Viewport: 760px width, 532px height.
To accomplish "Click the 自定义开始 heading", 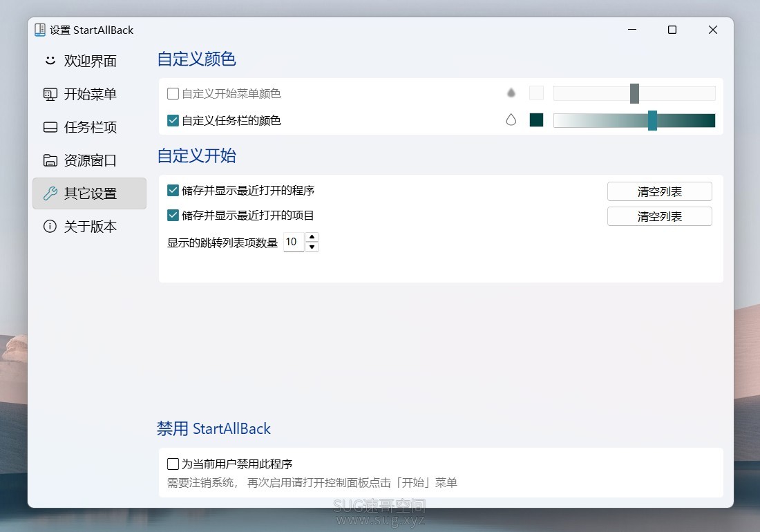I will [196, 156].
